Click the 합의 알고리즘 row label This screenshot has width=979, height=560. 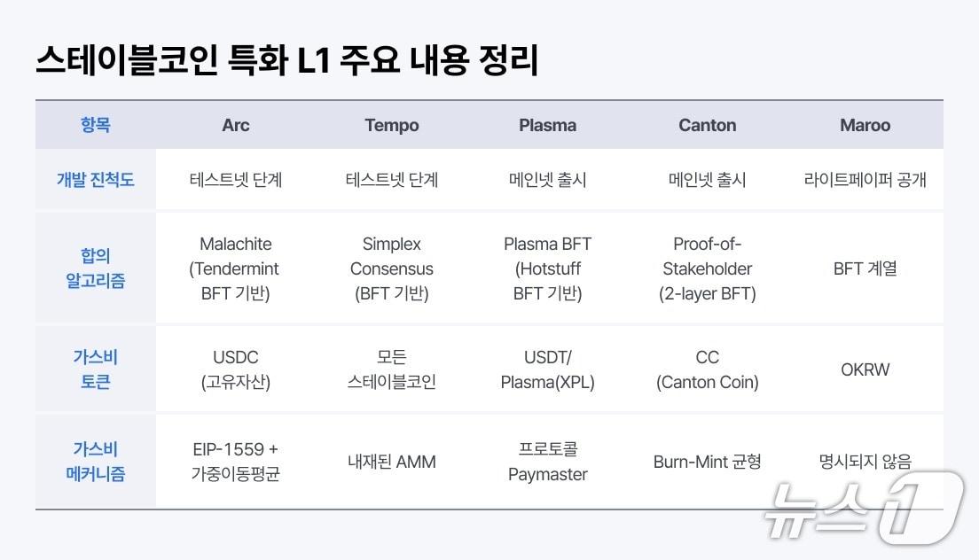(x=96, y=268)
